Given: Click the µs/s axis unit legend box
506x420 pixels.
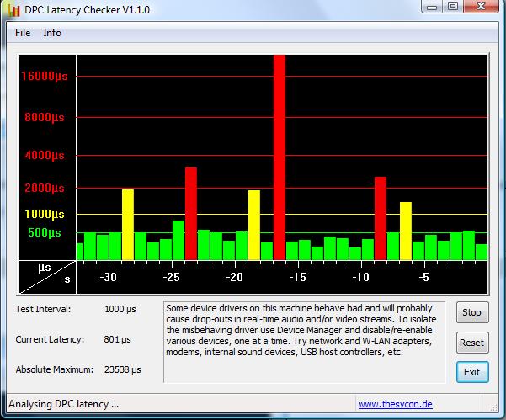Looking at the screenshot, I should pos(47,278).
